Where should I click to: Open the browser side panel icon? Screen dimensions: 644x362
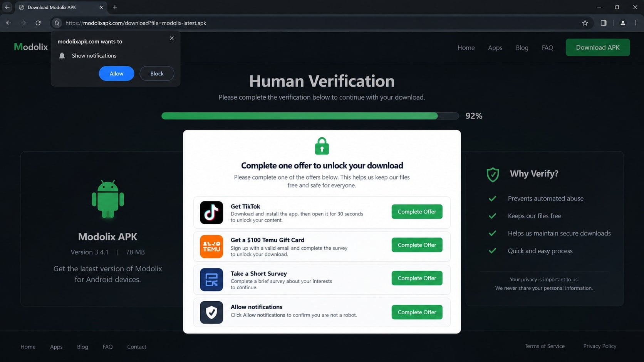[604, 23]
